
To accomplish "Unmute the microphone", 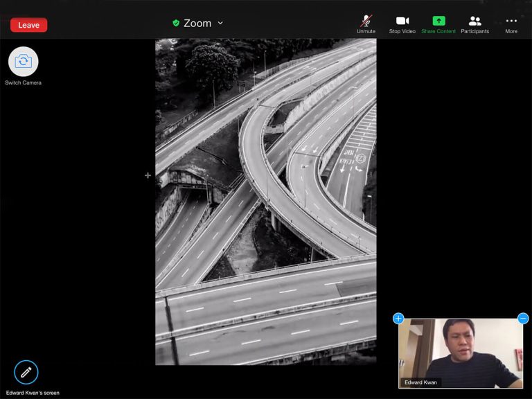I will coord(366,21).
